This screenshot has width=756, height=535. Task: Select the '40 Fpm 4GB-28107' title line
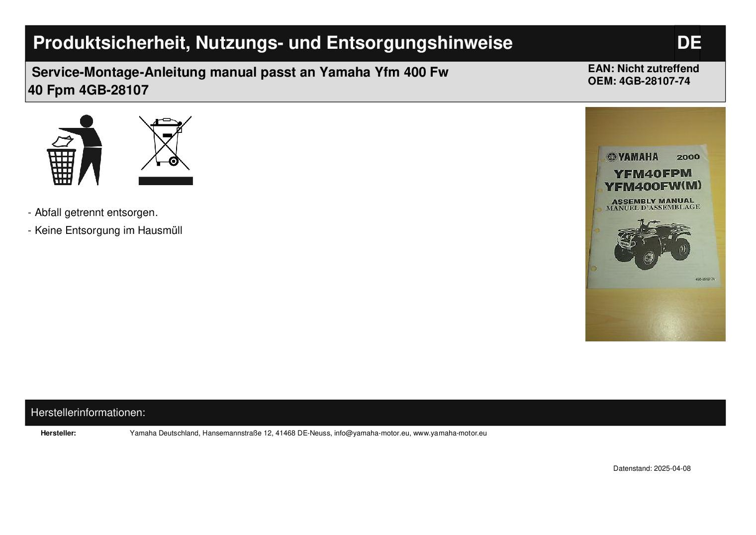(88, 90)
